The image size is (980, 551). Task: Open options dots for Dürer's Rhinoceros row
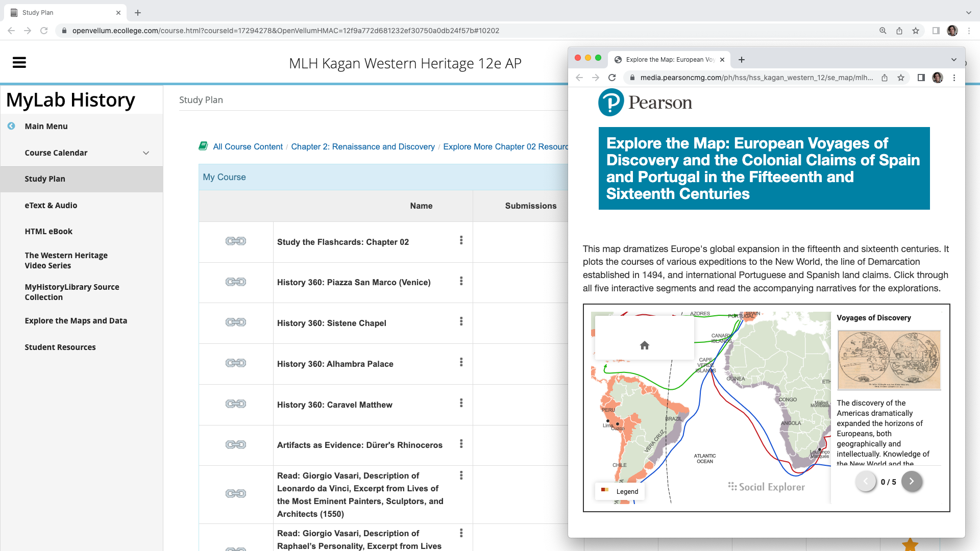[461, 444]
